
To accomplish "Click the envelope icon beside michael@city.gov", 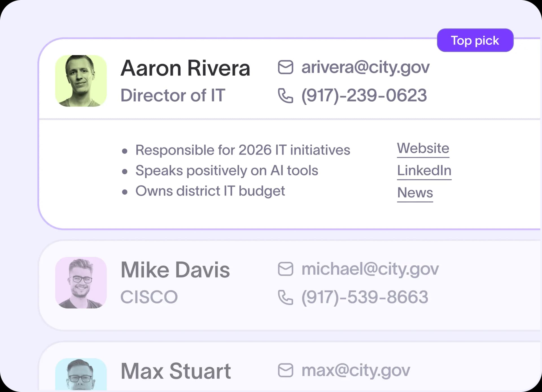I will 285,269.
